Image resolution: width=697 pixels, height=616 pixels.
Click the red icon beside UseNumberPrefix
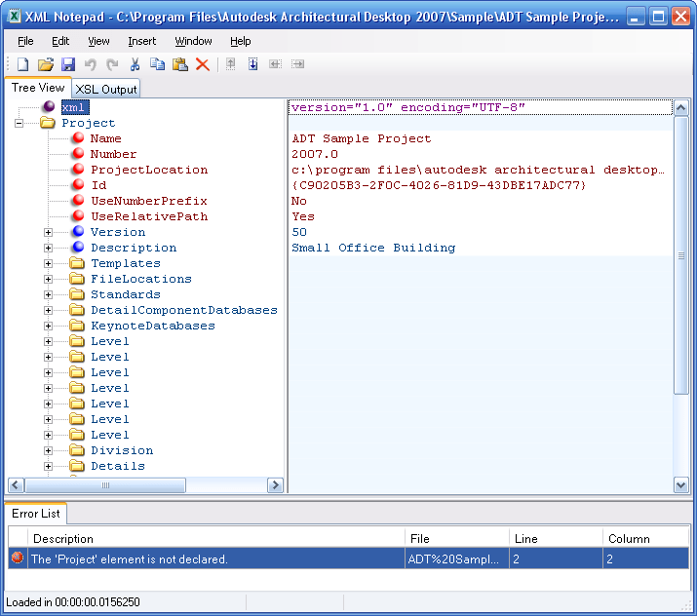click(x=78, y=200)
